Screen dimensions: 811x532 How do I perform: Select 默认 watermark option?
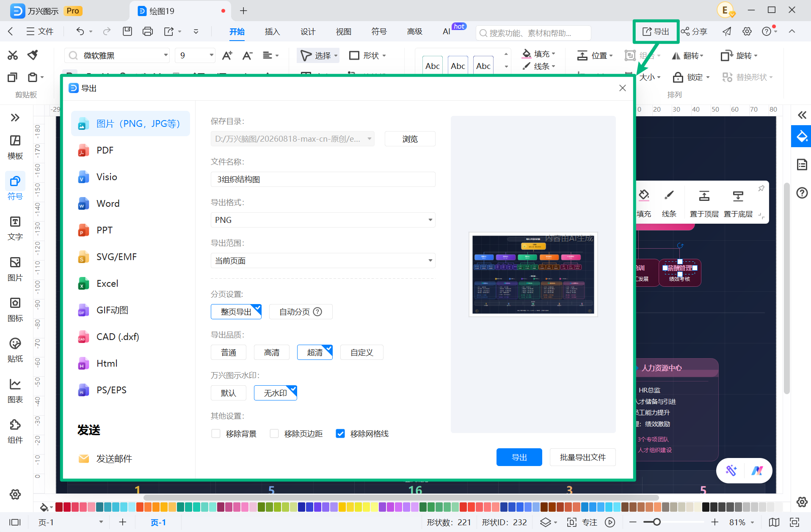229,393
